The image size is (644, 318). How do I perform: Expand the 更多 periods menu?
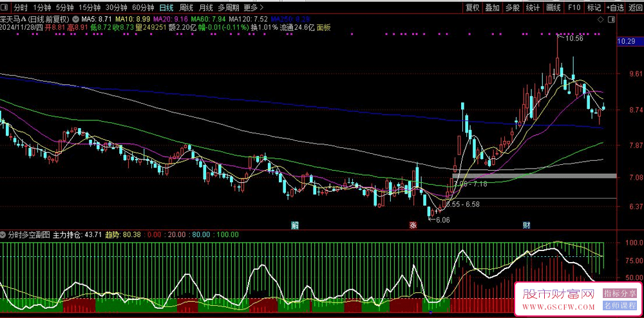(253, 7)
